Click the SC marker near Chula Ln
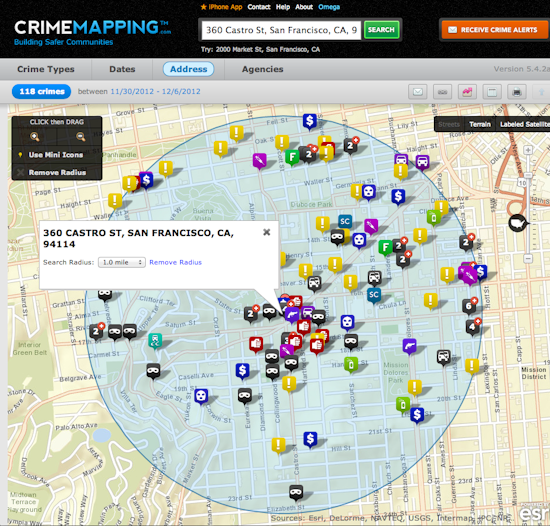The image size is (550, 526). 374,295
